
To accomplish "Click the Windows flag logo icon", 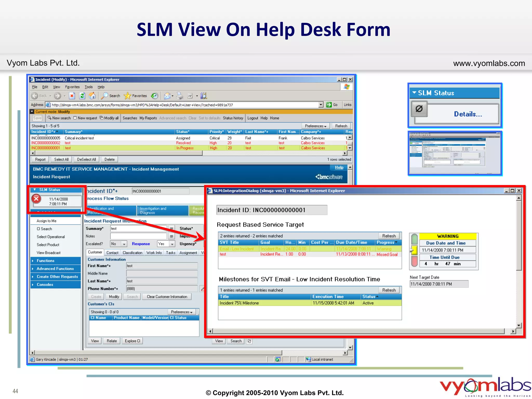I will [347, 87].
